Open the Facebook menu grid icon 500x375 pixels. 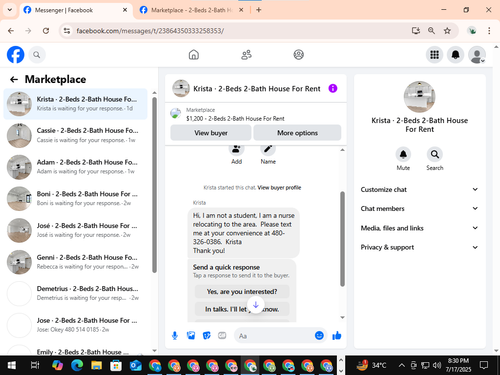(x=434, y=55)
